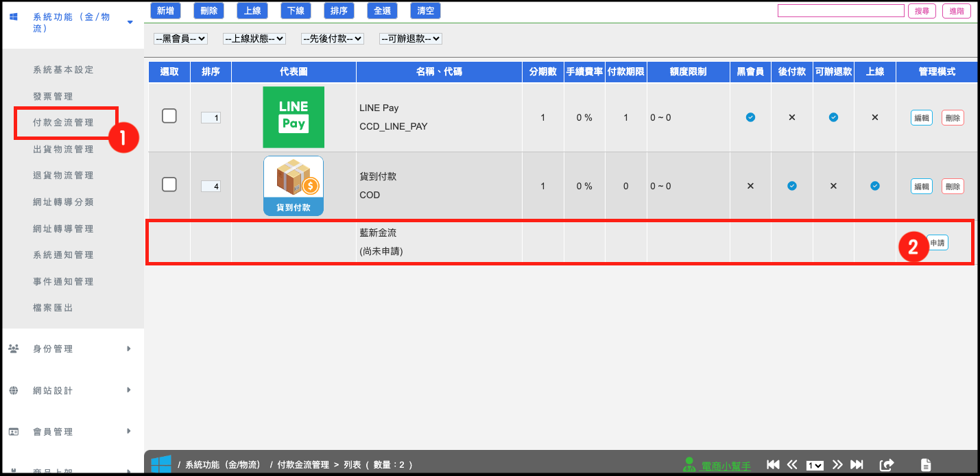
Task: Click the Windows logo in breadcrumb bar
Action: click(161, 464)
